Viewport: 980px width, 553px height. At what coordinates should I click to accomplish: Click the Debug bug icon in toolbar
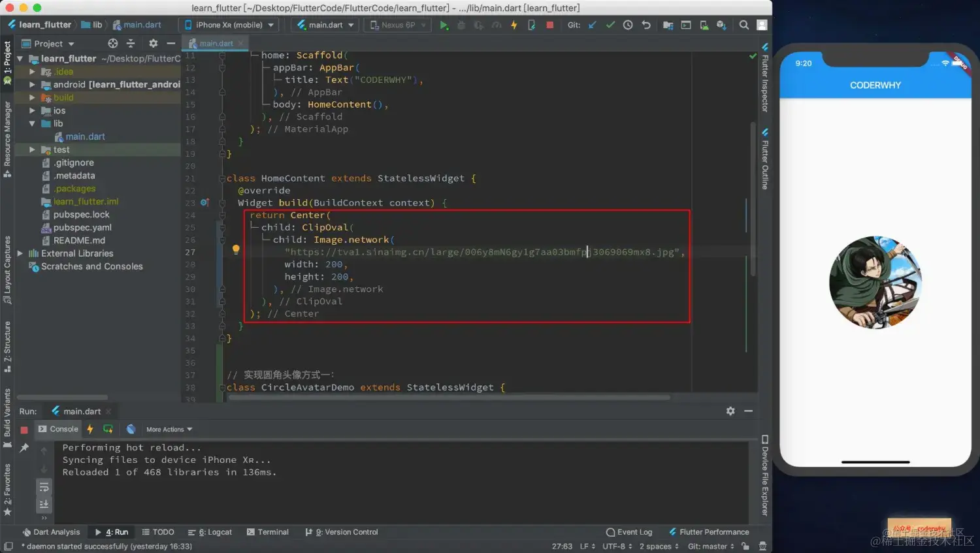coord(461,25)
